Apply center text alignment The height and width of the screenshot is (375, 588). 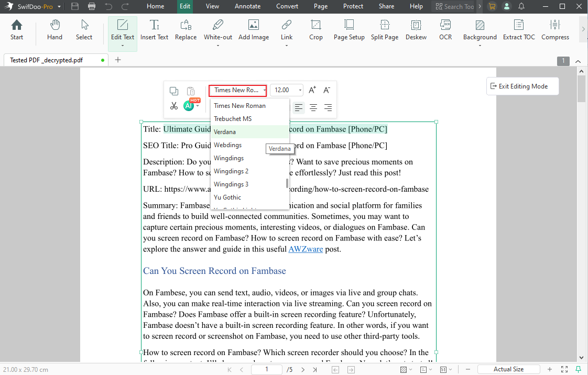click(313, 107)
